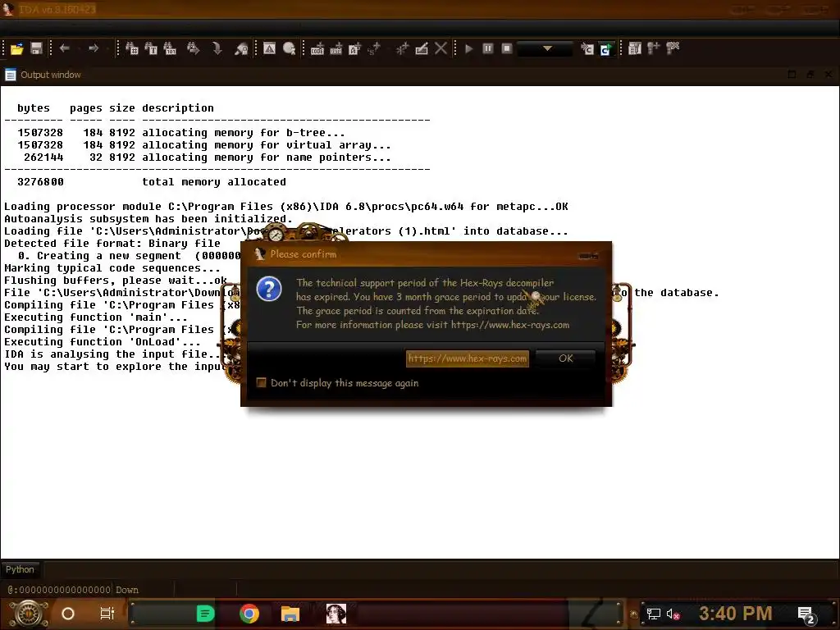Jump forward with the right arrow icon
The image size is (840, 630).
pos(94,48)
